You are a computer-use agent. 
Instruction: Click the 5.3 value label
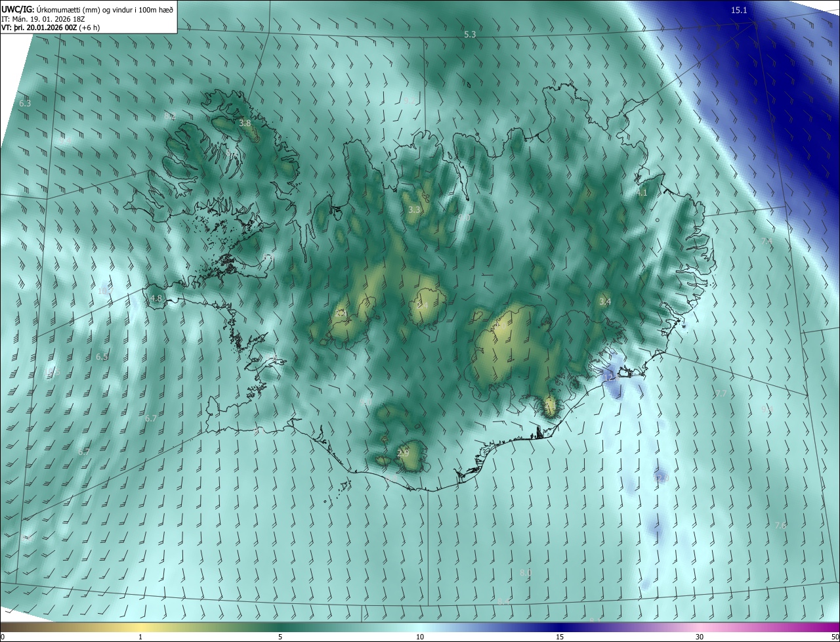(470, 34)
